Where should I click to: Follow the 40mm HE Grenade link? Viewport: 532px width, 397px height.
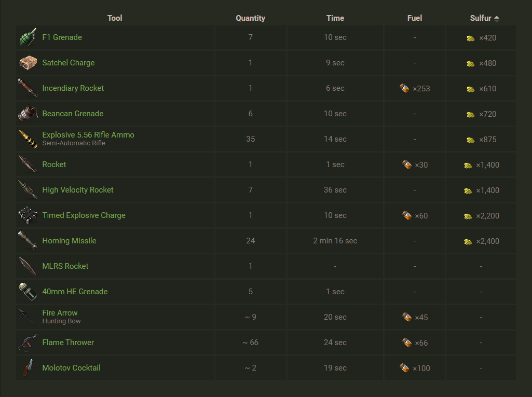point(75,292)
